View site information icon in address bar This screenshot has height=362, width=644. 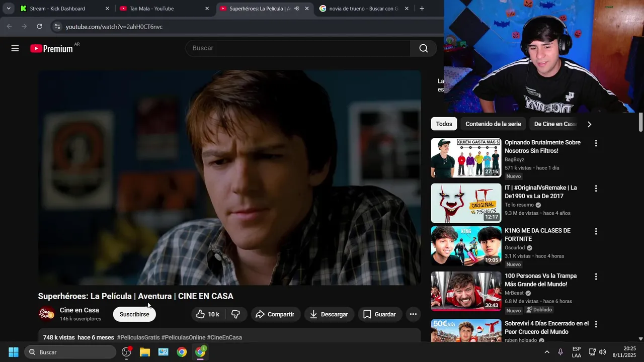tap(57, 27)
